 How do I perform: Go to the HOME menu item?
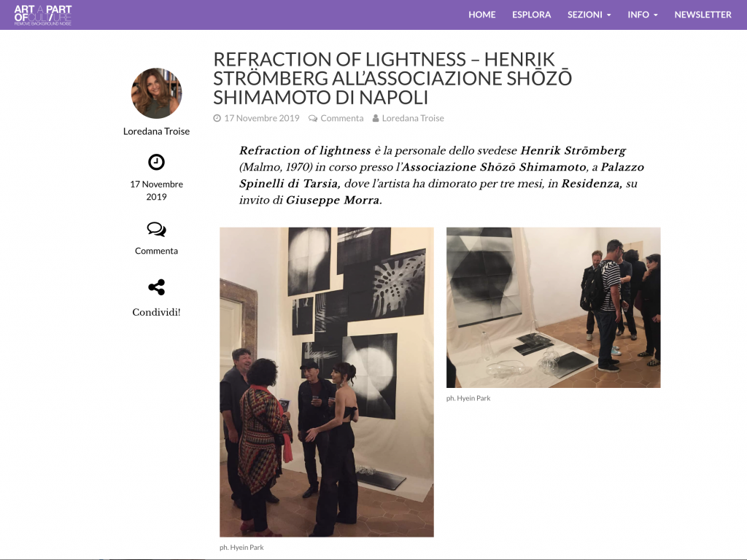pos(481,15)
